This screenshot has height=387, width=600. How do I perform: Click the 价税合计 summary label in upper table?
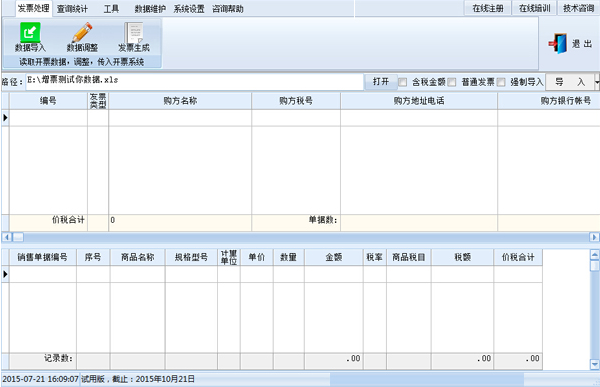click(68, 220)
